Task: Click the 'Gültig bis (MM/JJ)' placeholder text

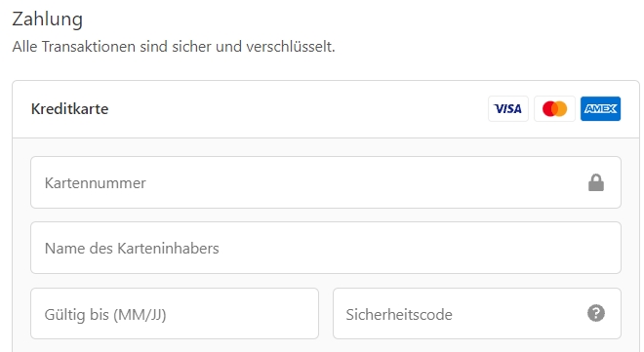Action: 105,315
